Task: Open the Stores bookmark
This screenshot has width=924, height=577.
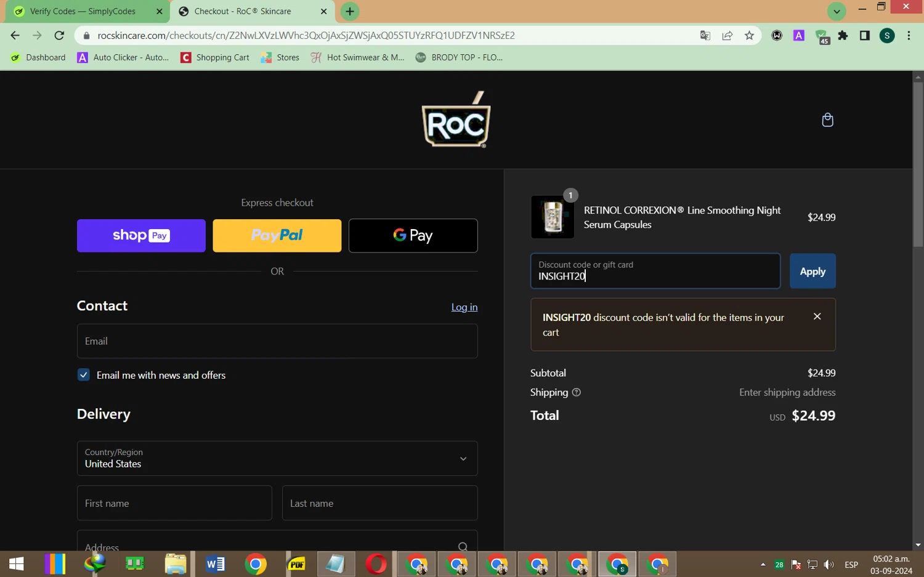Action: click(x=280, y=57)
